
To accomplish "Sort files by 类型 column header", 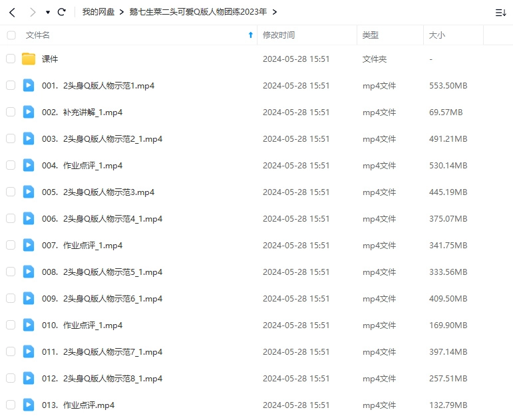I will tap(371, 35).
